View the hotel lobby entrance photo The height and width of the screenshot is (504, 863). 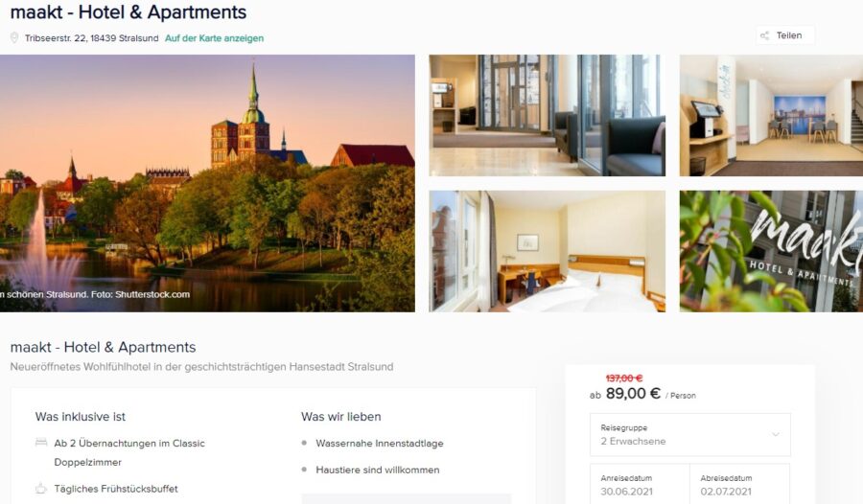coord(548,116)
